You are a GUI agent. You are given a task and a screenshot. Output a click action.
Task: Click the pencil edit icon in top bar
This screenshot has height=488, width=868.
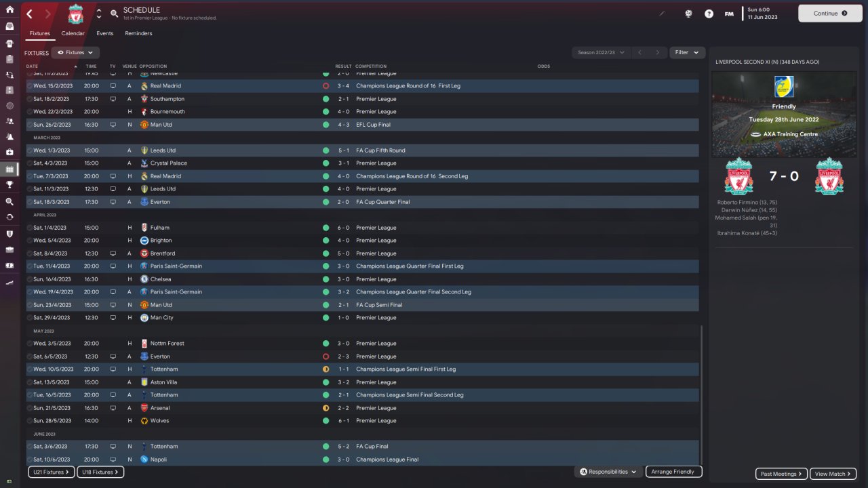tap(663, 14)
